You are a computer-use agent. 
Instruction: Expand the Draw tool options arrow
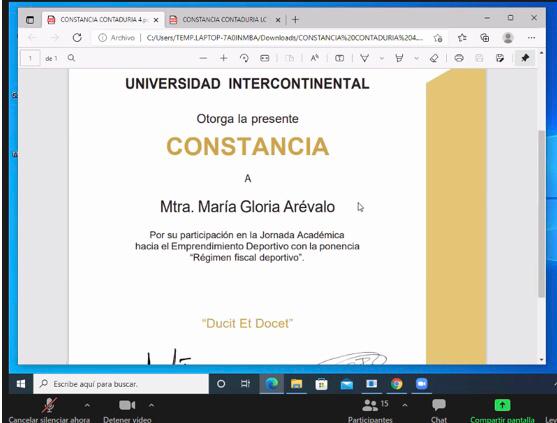pyautogui.click(x=382, y=58)
